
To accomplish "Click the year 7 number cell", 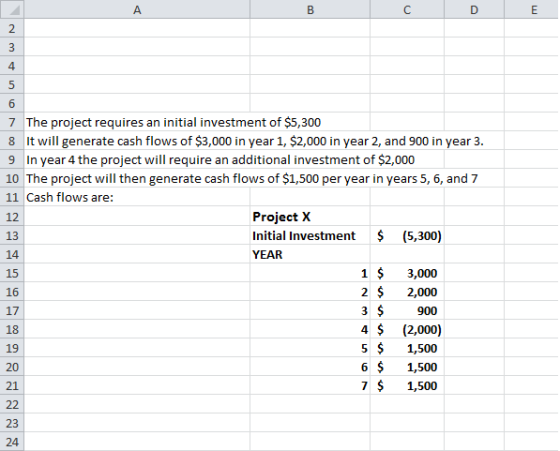I will click(x=310, y=386).
